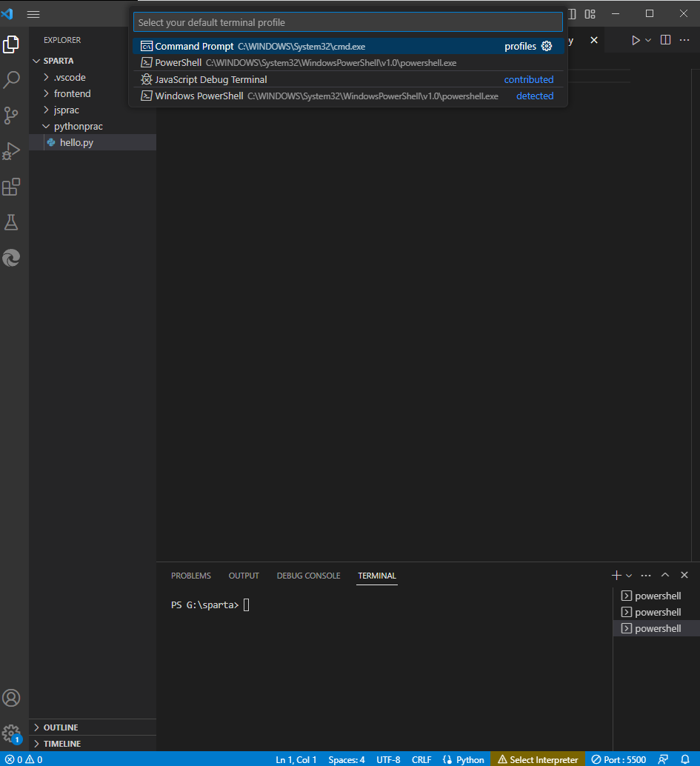Choose Command Prompt as default profile
The image size is (700, 766).
[348, 46]
